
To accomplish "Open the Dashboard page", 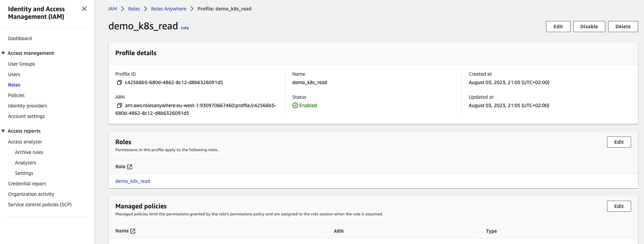I will pyautogui.click(x=20, y=38).
